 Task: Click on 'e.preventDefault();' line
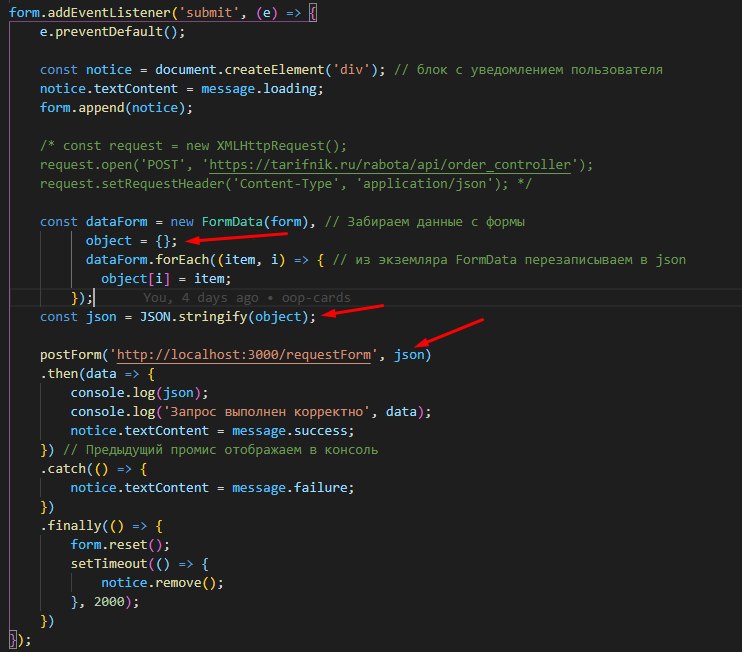point(112,32)
